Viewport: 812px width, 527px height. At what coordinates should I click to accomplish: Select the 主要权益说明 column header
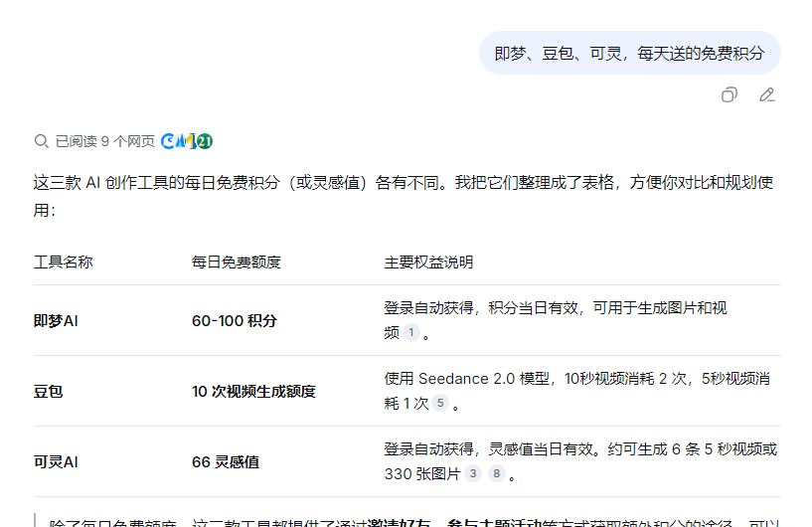click(428, 263)
